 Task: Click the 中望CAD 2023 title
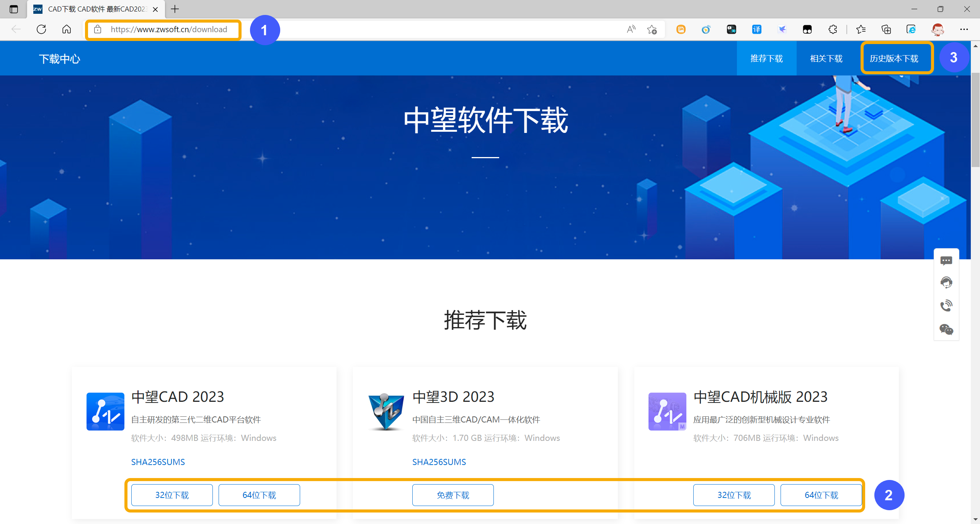click(x=178, y=397)
